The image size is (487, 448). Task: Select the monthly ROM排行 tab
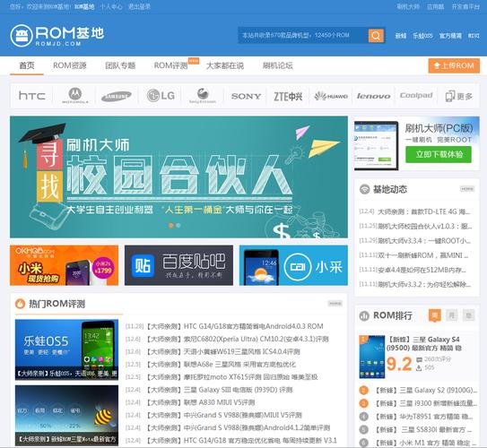tap(452, 315)
